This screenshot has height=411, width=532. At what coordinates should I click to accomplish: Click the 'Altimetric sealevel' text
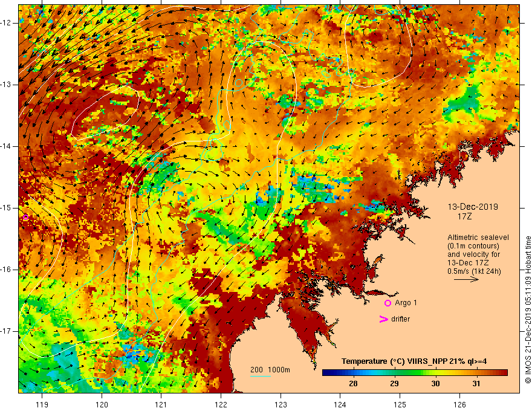(x=478, y=238)
